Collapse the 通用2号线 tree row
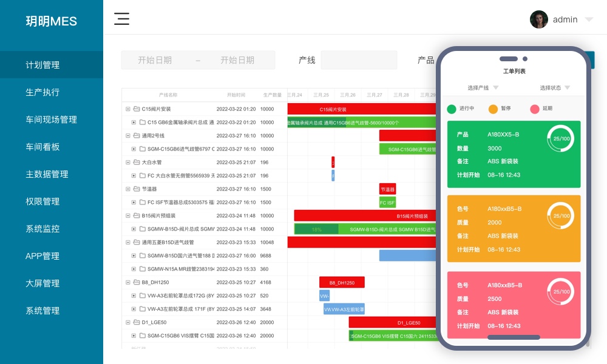 point(128,136)
